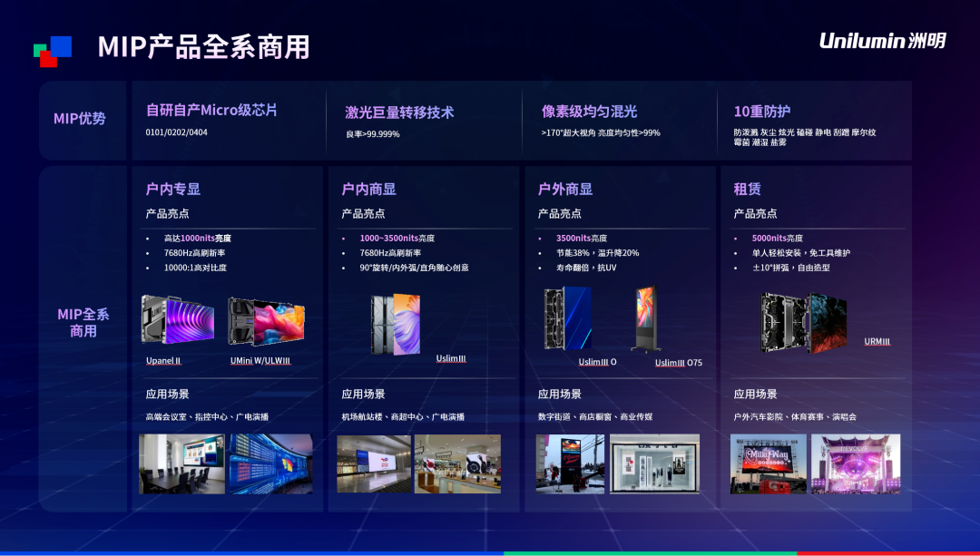
Task: Select 机场航站楼、商超中心、广电演播 text
Action: pyautogui.click(x=403, y=416)
